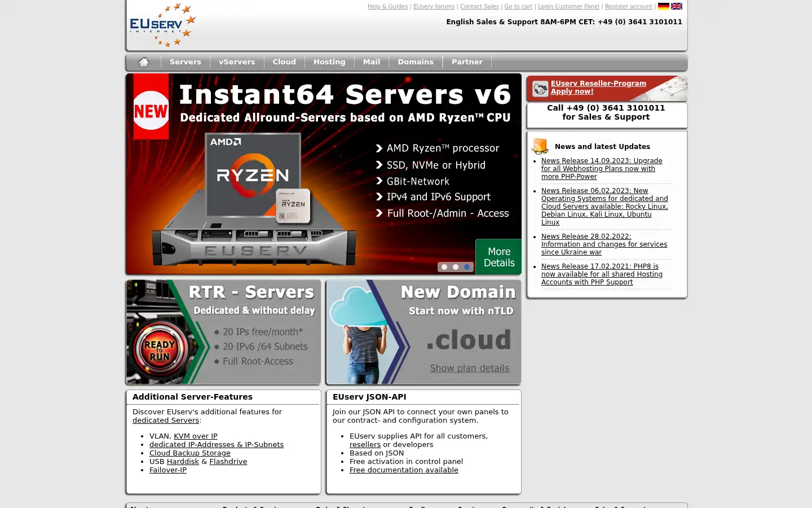Select third carousel slide dot
Image resolution: width=812 pixels, height=508 pixels.
(x=467, y=267)
